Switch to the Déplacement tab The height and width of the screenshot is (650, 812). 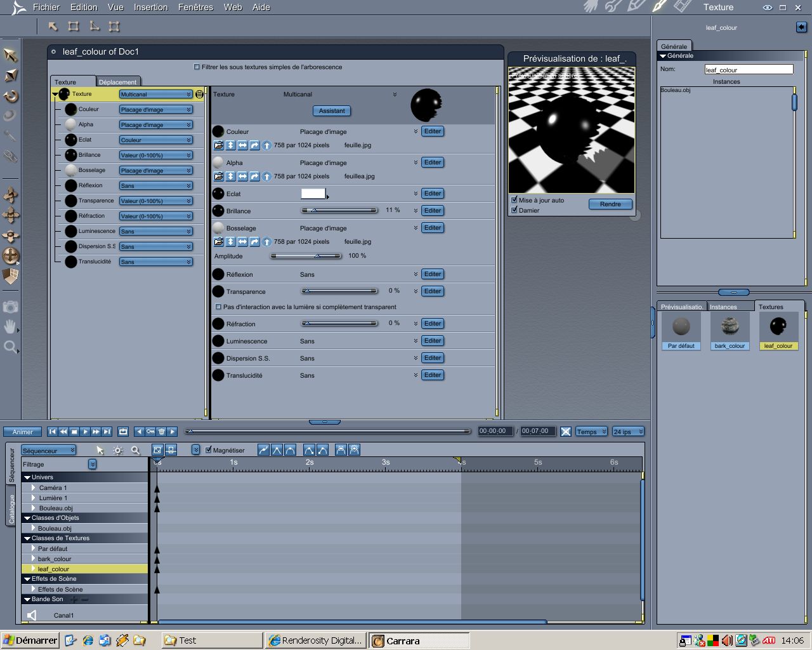(117, 82)
